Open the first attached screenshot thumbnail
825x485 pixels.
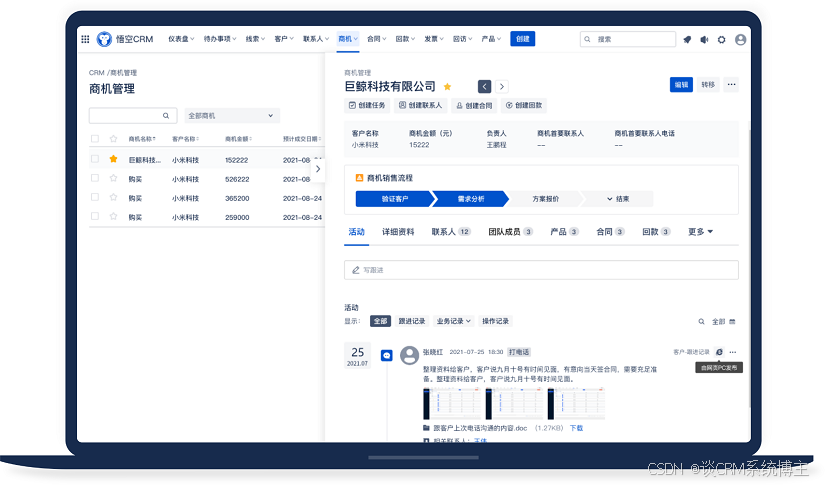coord(452,403)
